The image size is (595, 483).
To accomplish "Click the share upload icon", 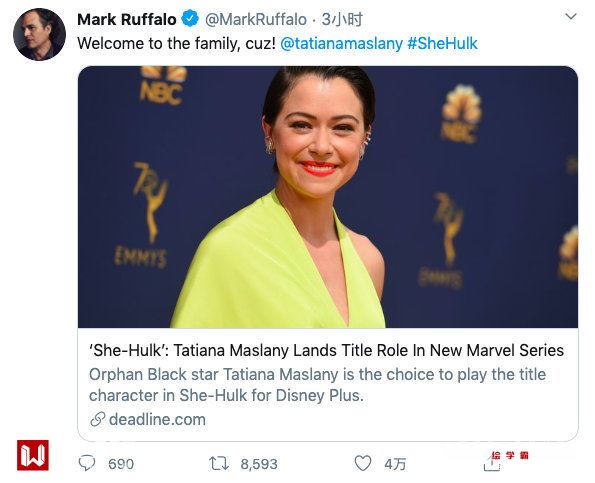I will point(492,463).
